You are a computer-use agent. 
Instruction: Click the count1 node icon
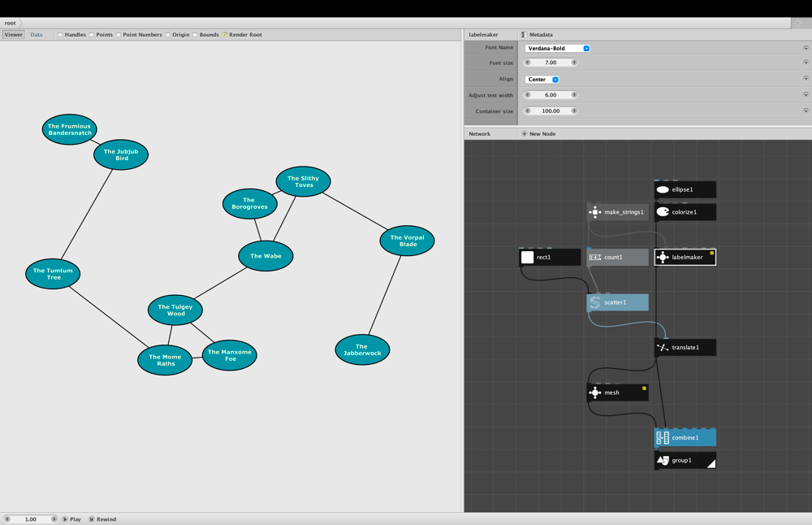[594, 257]
